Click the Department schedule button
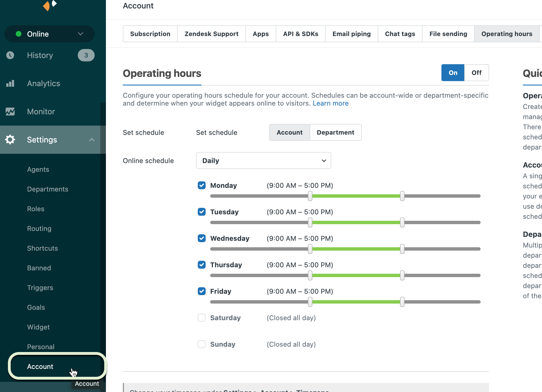Screen dimensions: 542x392 click(336, 132)
